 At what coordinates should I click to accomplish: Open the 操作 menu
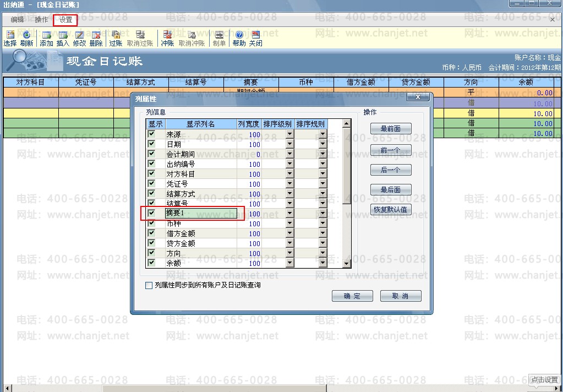pyautogui.click(x=41, y=20)
